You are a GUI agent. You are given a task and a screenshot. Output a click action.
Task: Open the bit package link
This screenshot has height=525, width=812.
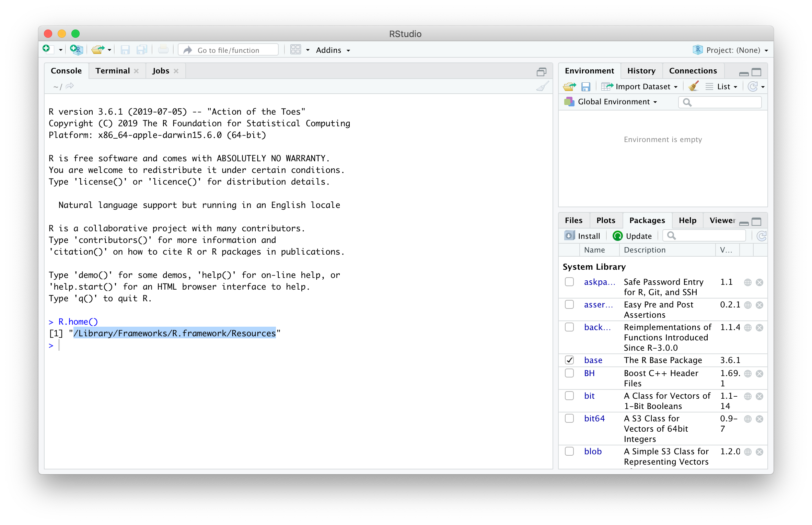(x=589, y=396)
